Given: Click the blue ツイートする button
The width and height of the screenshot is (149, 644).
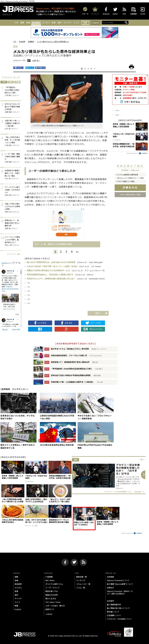Looking at the screenshot, I should tap(93, 323).
